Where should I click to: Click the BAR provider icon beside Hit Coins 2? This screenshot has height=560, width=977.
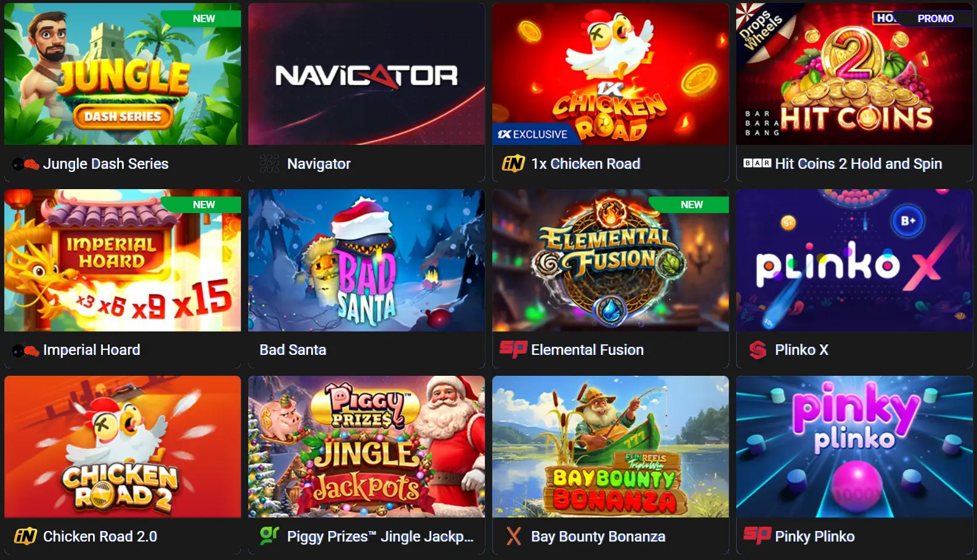pos(757,163)
